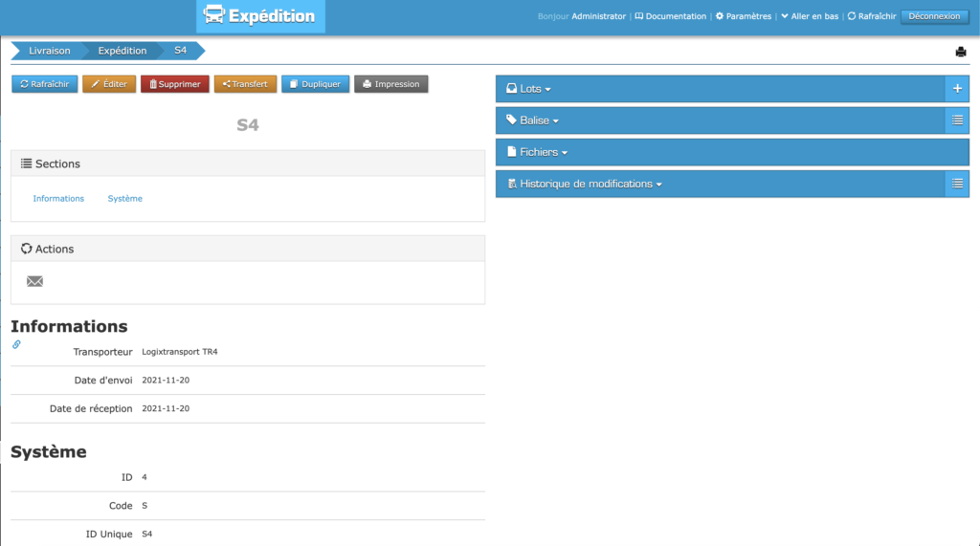The image size is (980, 546).
Task: Open the list icon on Balise panel
Action: point(957,120)
